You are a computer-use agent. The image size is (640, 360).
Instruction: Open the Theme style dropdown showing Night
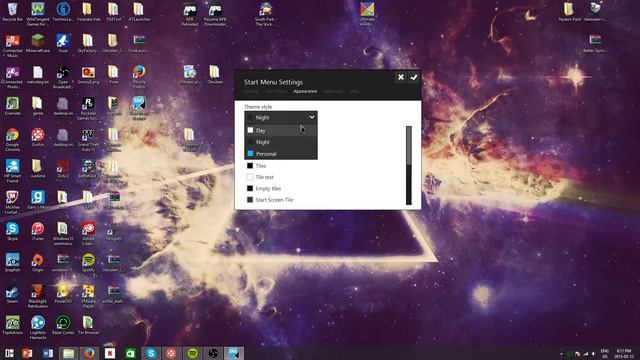coord(281,118)
